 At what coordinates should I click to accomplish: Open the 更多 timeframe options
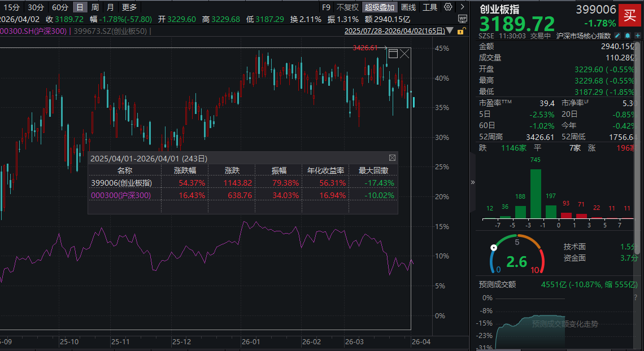(129, 7)
